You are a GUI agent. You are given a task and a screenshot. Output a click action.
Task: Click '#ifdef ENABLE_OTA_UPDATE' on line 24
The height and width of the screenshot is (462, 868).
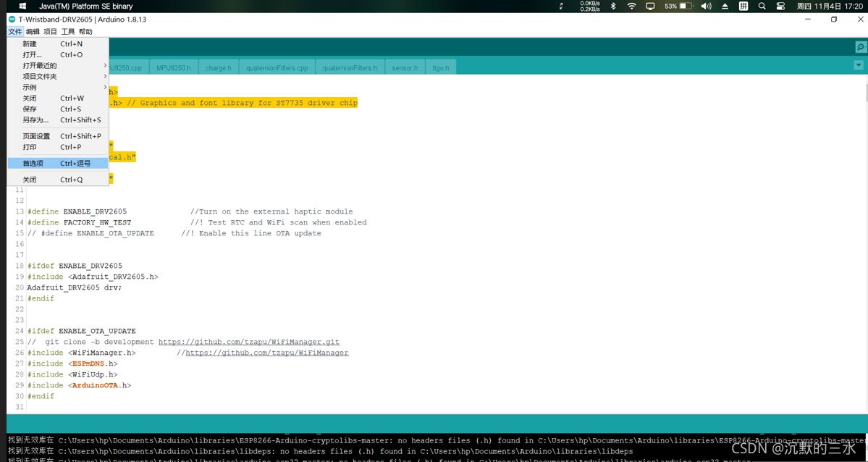(x=81, y=331)
